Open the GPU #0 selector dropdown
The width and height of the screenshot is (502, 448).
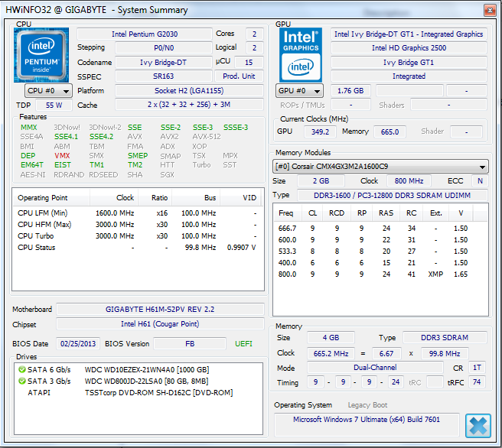click(299, 91)
